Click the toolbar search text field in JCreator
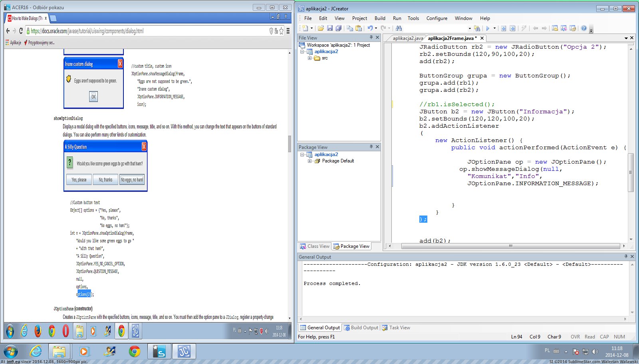 [x=435, y=28]
